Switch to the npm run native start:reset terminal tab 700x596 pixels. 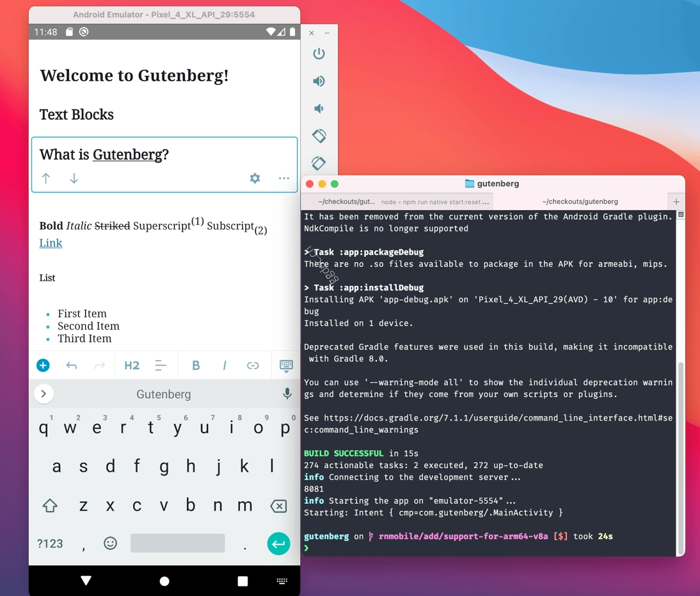tap(397, 202)
